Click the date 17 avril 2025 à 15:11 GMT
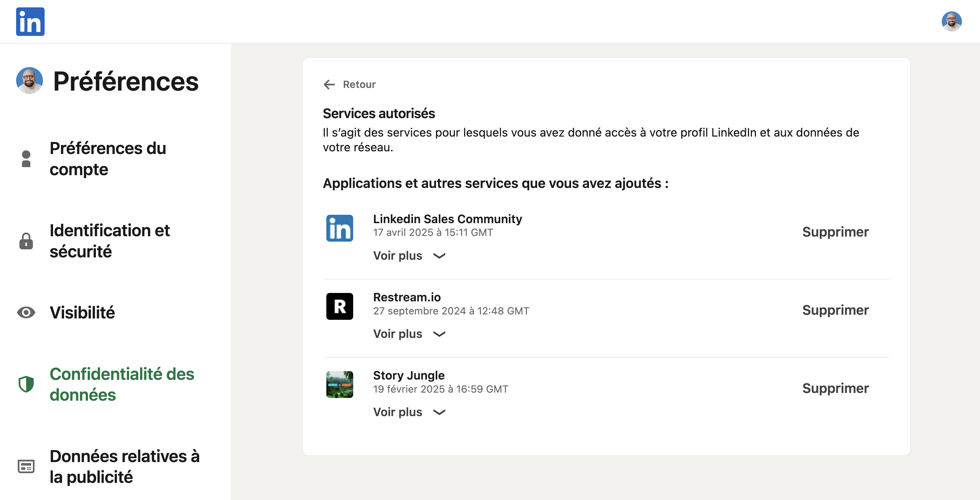This screenshot has width=980, height=500. [x=433, y=233]
